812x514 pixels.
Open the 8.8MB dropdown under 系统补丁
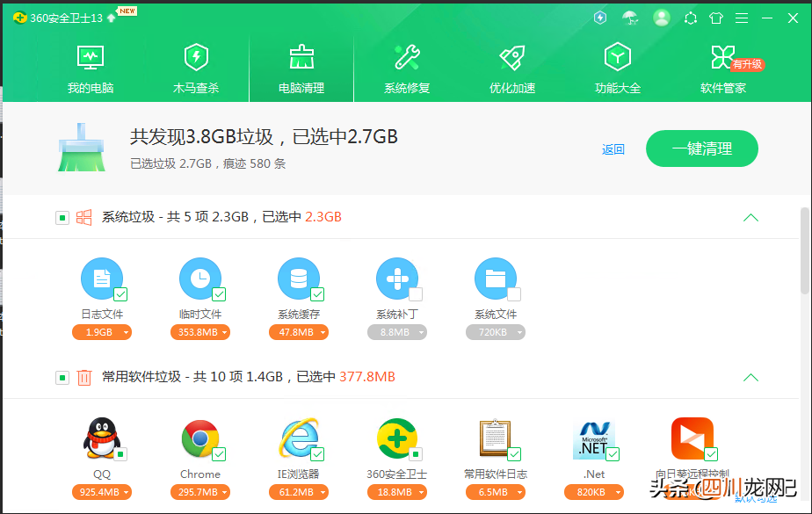click(x=397, y=332)
